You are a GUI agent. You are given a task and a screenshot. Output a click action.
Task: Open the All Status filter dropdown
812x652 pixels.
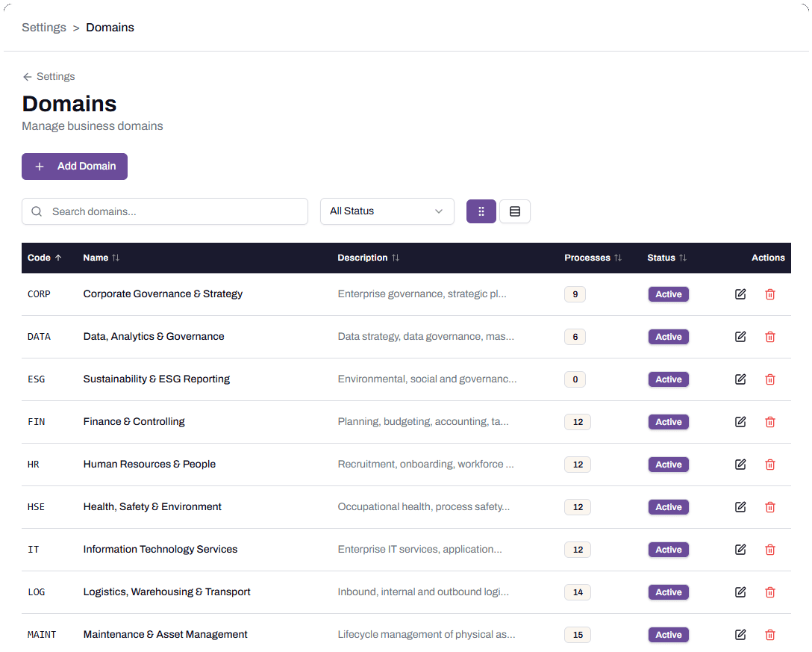pos(387,211)
